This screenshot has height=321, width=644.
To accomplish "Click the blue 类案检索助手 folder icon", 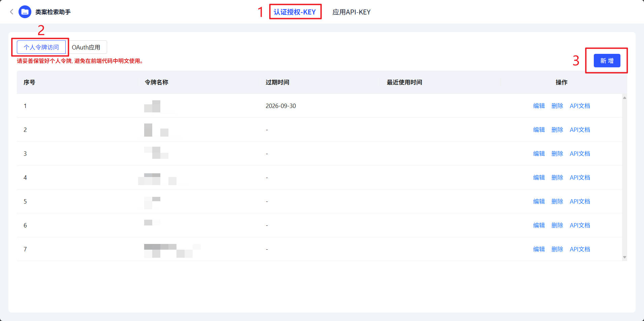I will click(x=25, y=12).
